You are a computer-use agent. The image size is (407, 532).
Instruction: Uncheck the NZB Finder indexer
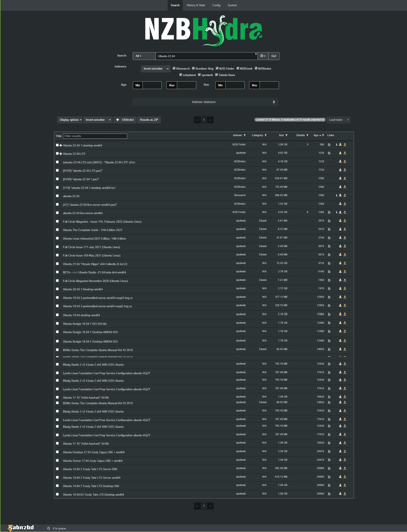click(x=217, y=68)
